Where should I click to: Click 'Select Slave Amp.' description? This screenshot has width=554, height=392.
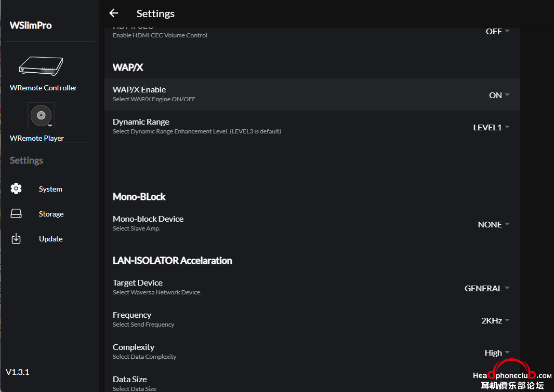[136, 228]
